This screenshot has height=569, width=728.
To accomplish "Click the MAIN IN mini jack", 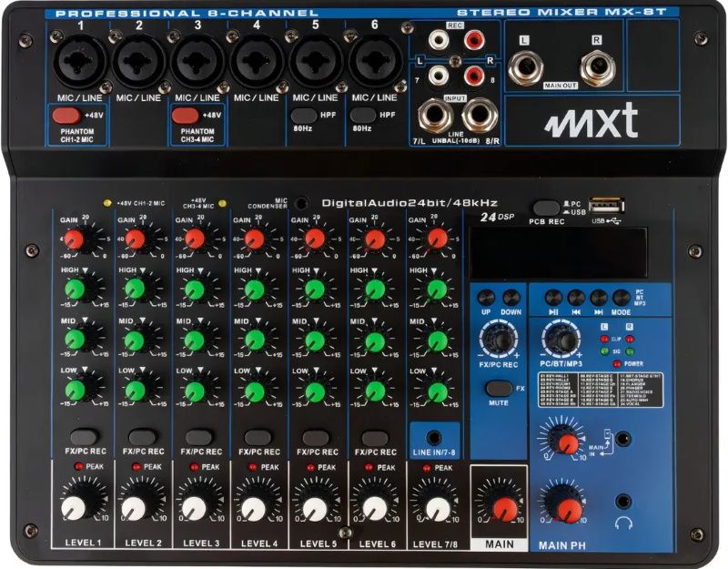I will (x=622, y=438).
